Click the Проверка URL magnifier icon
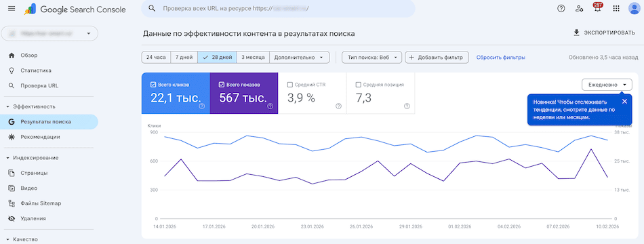The image size is (644, 244). pos(12,86)
